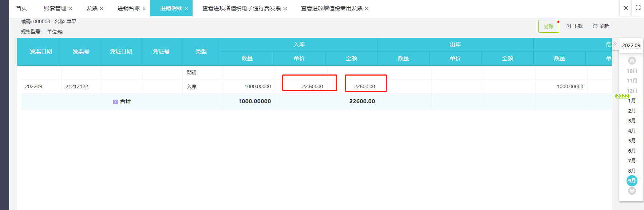This screenshot has width=644, height=210.
Task: Select 10月 in the month timeline
Action: pos(632,71)
